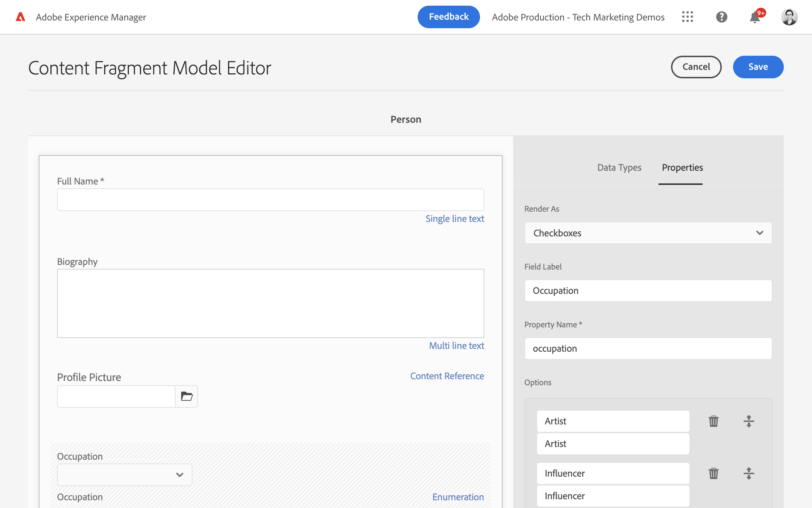
Task: Click into the Full Name text field
Action: click(270, 200)
